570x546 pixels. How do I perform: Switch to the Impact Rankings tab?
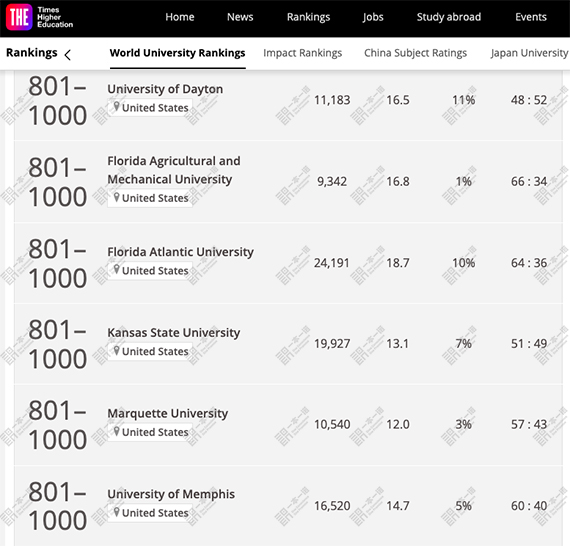pyautogui.click(x=302, y=53)
